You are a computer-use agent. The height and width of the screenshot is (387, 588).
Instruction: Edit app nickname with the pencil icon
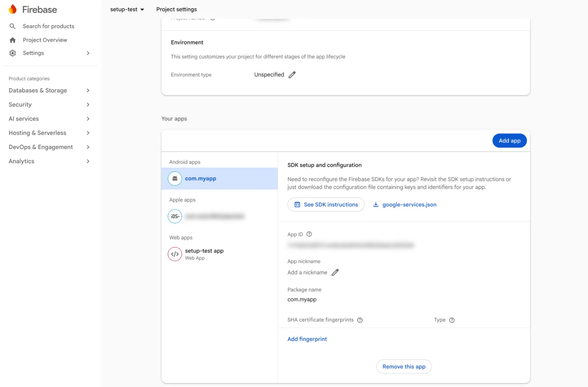[335, 273]
